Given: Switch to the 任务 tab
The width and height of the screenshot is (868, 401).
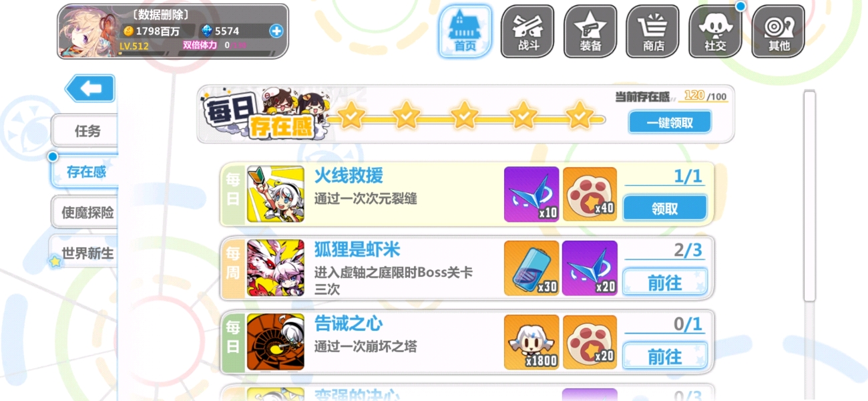Looking at the screenshot, I should point(85,131).
